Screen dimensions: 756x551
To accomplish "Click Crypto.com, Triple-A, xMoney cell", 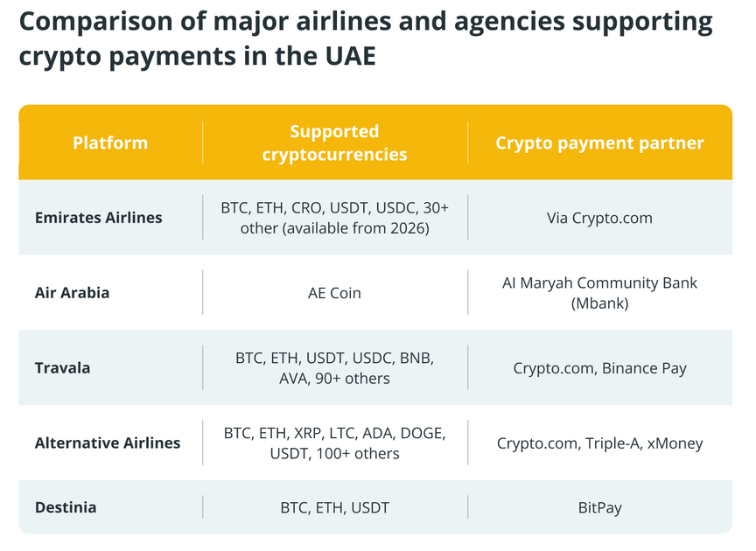I will click(599, 443).
